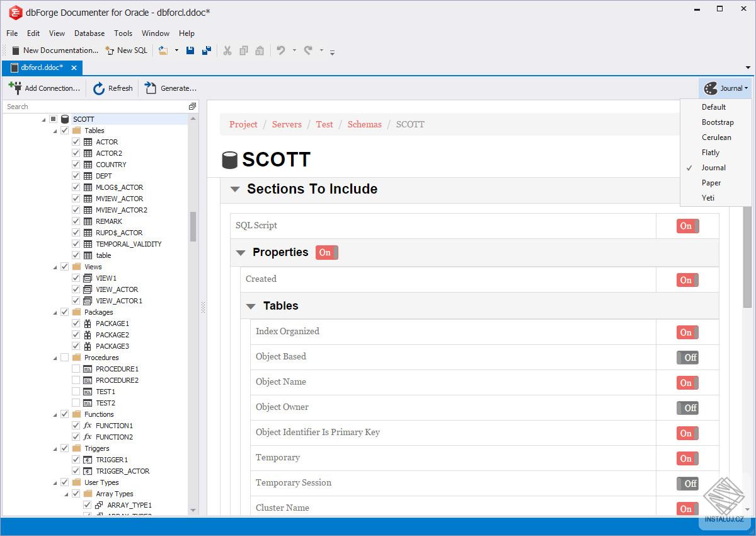Click the Save All icon

tap(206, 50)
